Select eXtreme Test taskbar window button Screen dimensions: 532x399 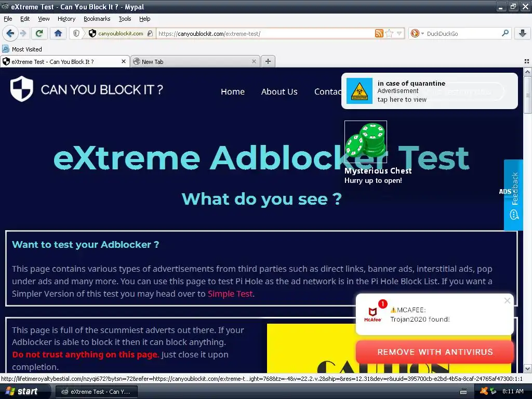[x=96, y=392]
